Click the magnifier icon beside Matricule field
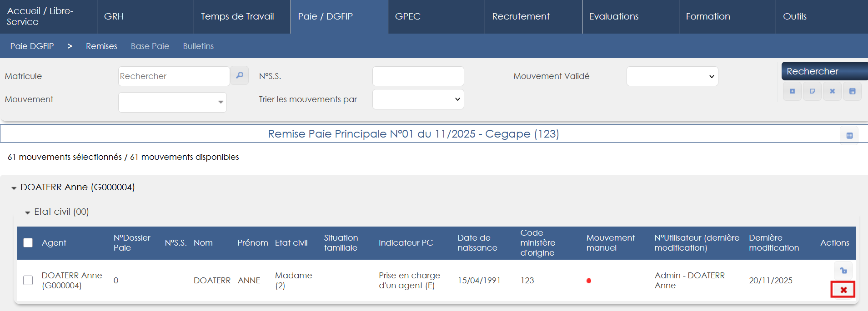The width and height of the screenshot is (868, 311). pos(239,75)
